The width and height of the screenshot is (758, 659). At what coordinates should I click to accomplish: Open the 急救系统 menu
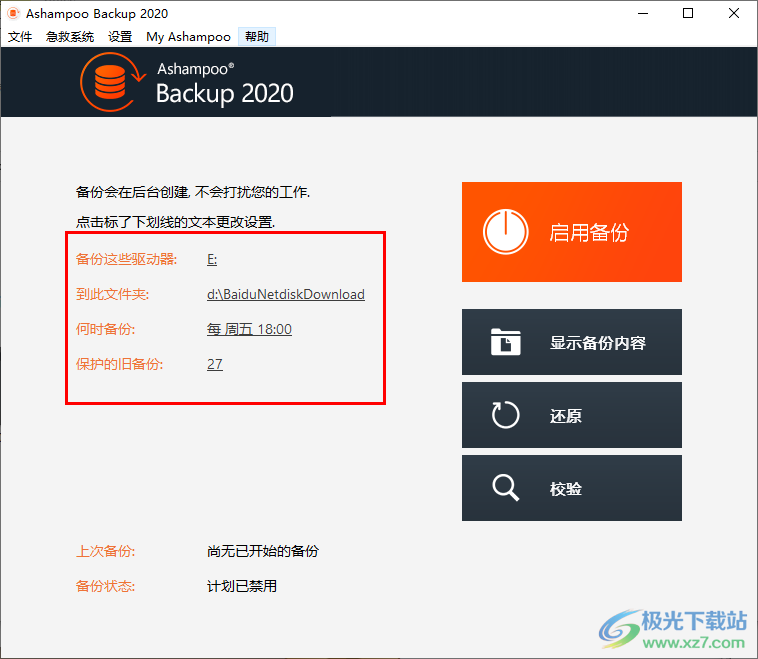point(70,37)
